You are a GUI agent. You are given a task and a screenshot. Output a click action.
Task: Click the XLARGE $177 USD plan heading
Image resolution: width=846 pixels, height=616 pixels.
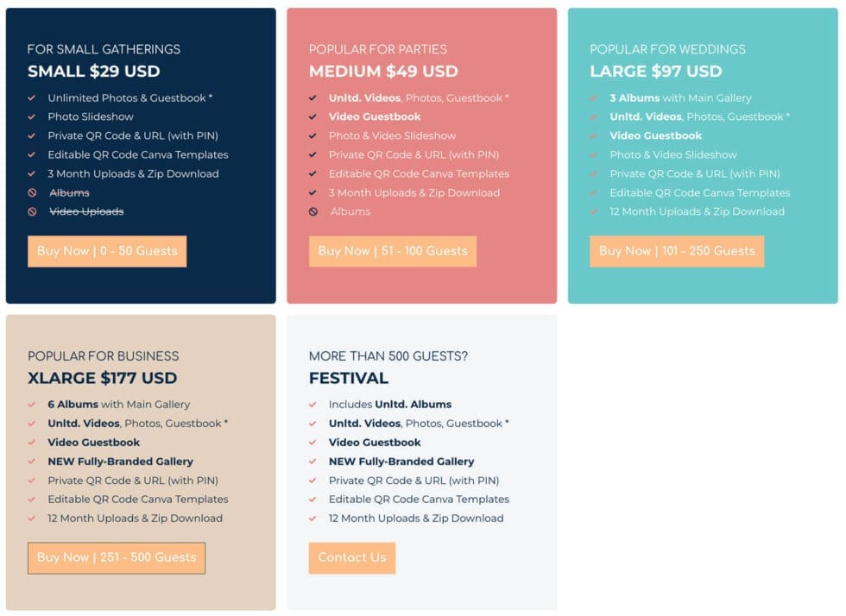click(x=102, y=378)
